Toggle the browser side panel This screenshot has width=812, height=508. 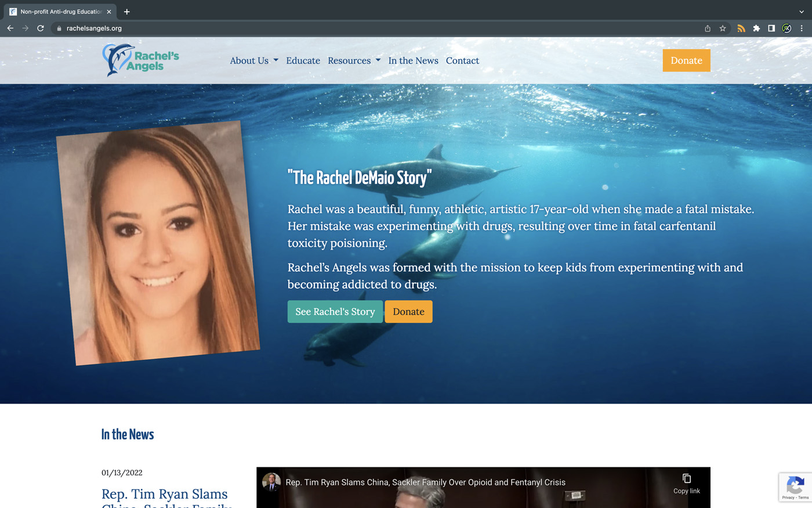point(771,28)
